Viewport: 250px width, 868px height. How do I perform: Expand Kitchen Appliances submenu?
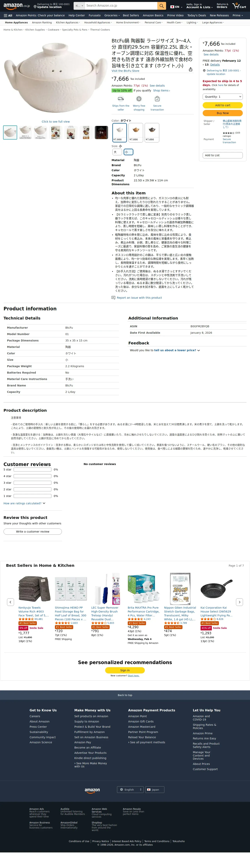pyautogui.click(x=68, y=23)
